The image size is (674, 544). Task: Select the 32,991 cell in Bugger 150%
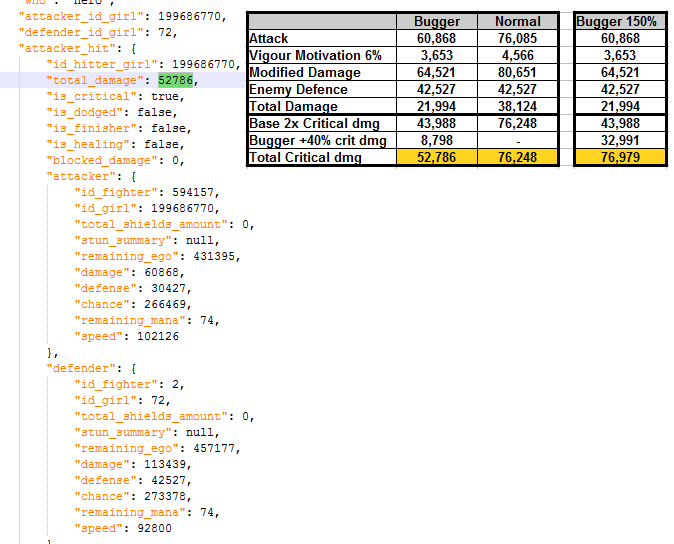(x=616, y=140)
